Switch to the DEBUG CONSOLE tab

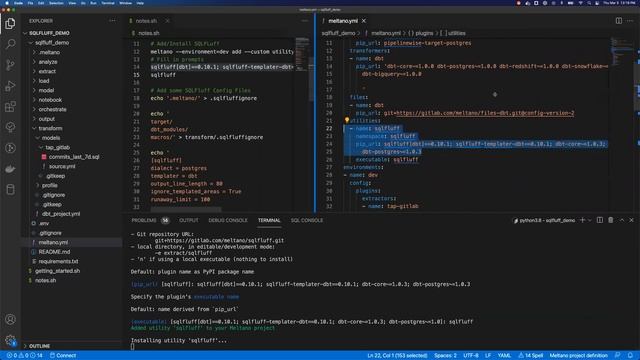[x=228, y=220]
